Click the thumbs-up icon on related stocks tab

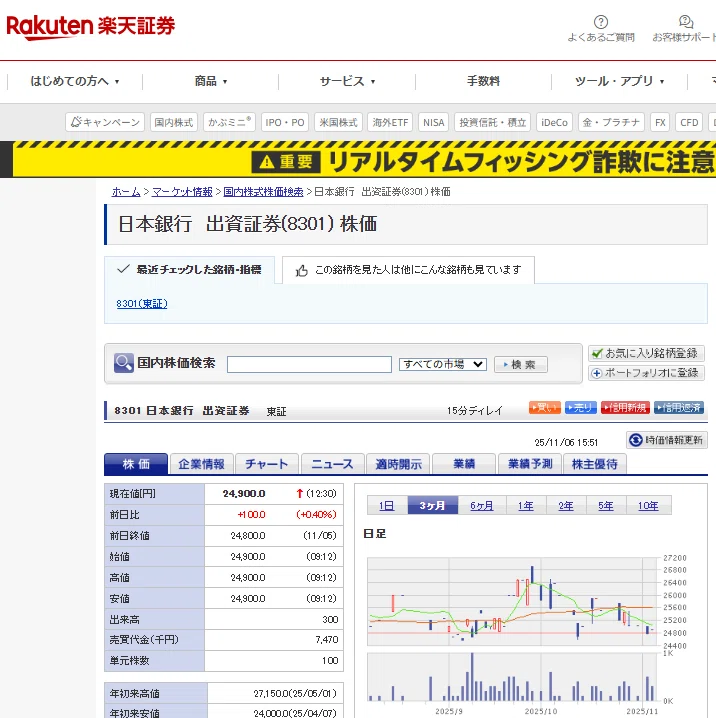302,271
